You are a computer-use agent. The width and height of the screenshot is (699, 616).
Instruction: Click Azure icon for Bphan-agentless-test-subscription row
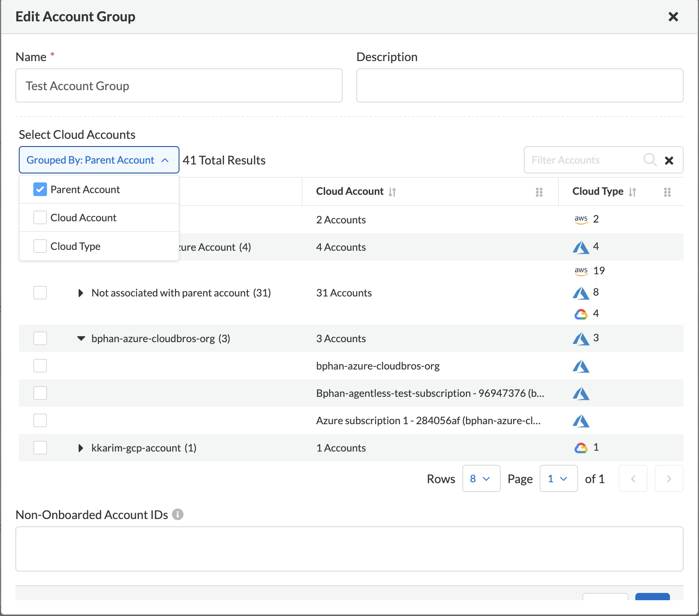pyautogui.click(x=581, y=393)
